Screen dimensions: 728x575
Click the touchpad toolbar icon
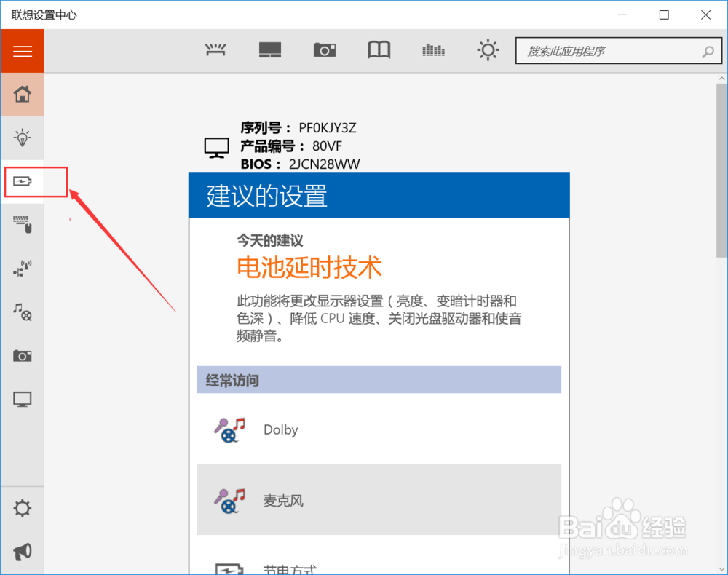click(270, 49)
